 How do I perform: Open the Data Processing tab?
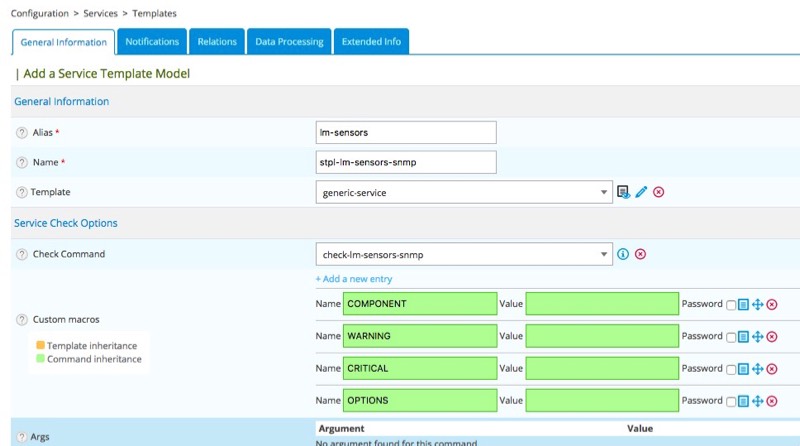pos(289,42)
